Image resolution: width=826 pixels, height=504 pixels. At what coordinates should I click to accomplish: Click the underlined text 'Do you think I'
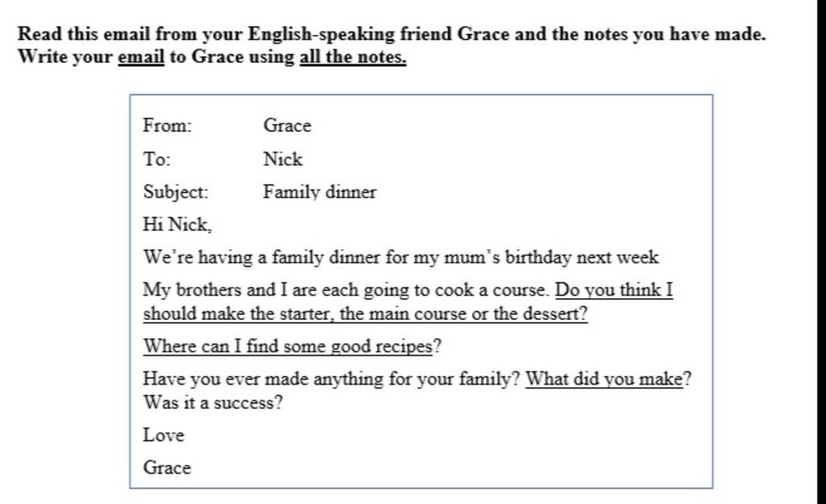click(614, 290)
